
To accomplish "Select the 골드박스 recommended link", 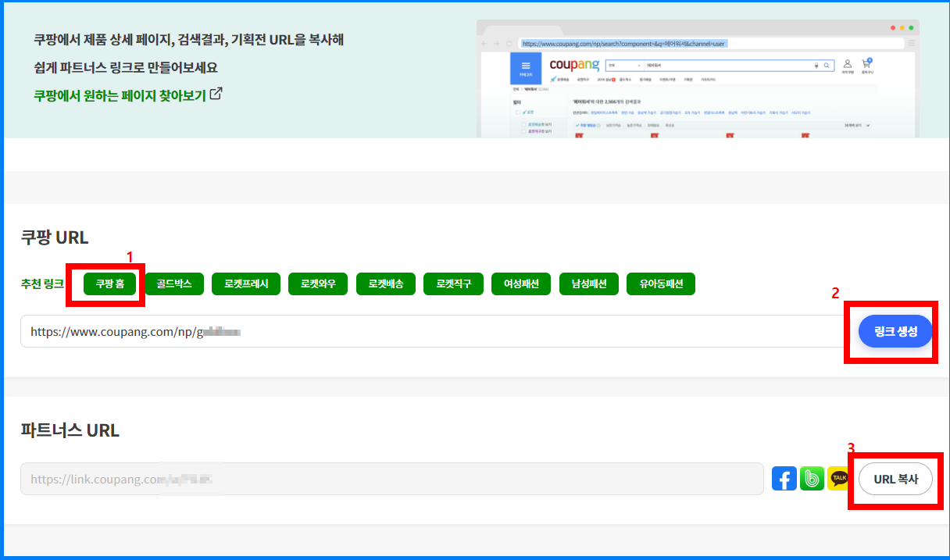I will tap(174, 284).
